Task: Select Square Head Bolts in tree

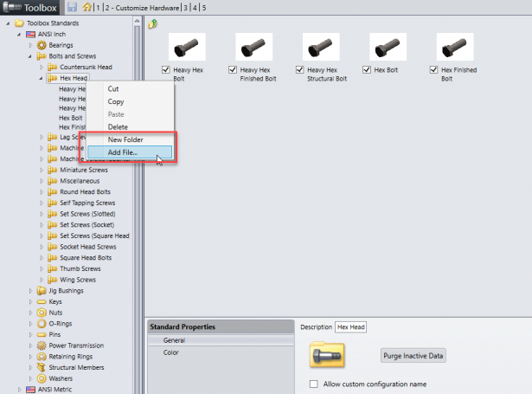Action: click(x=86, y=258)
